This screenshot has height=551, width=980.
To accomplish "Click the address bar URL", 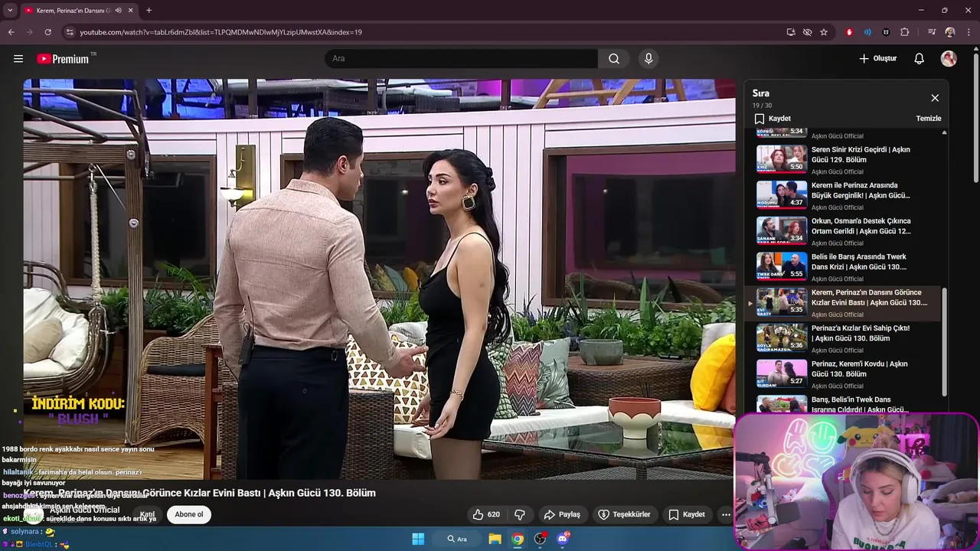I will [x=220, y=32].
